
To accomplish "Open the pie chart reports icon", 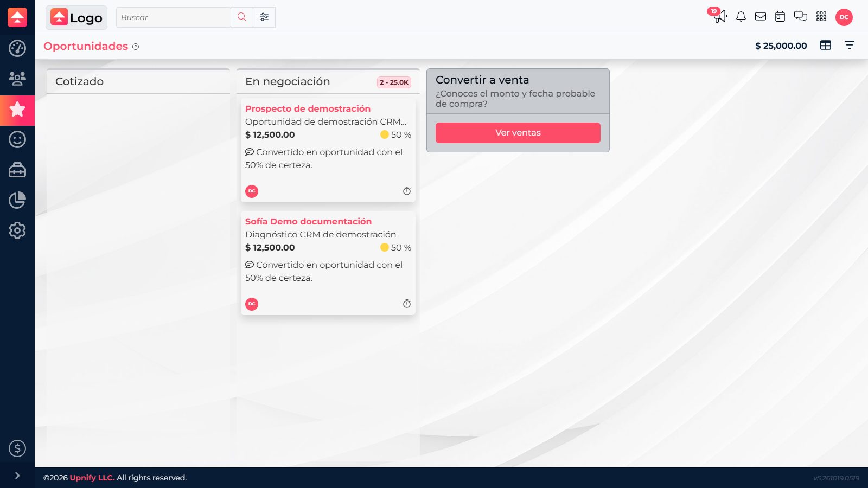I will [x=17, y=200].
